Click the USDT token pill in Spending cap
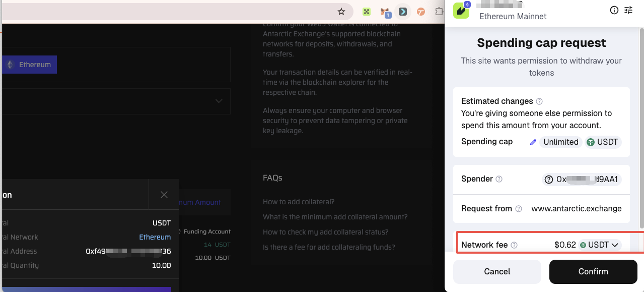 [x=603, y=142]
